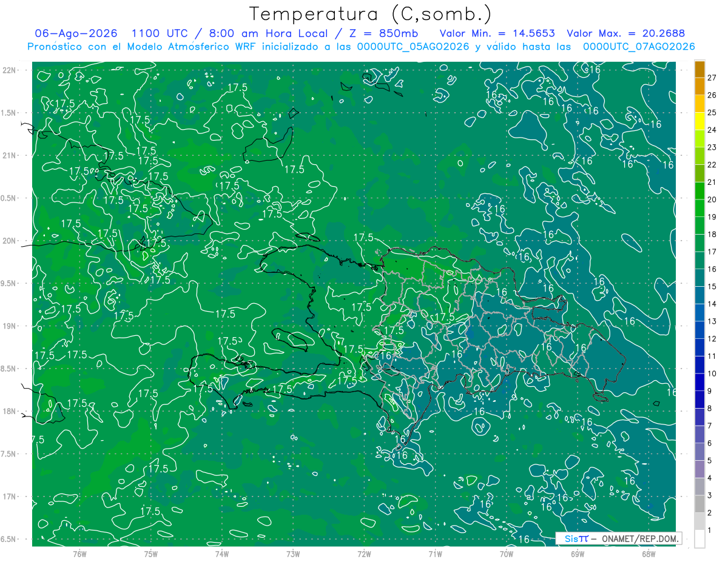Select the 23 value on the legend
This screenshot has width=728, height=562.
pos(712,147)
